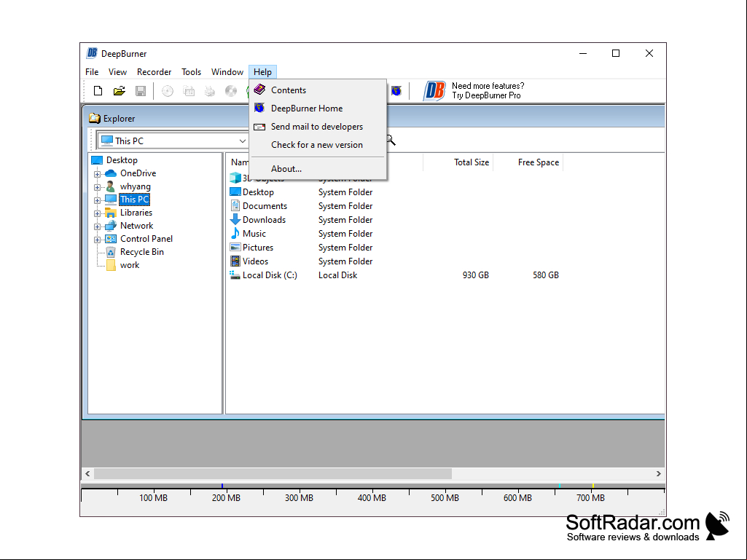Open the This PC location dropdown
The height and width of the screenshot is (560, 747).
(242, 141)
